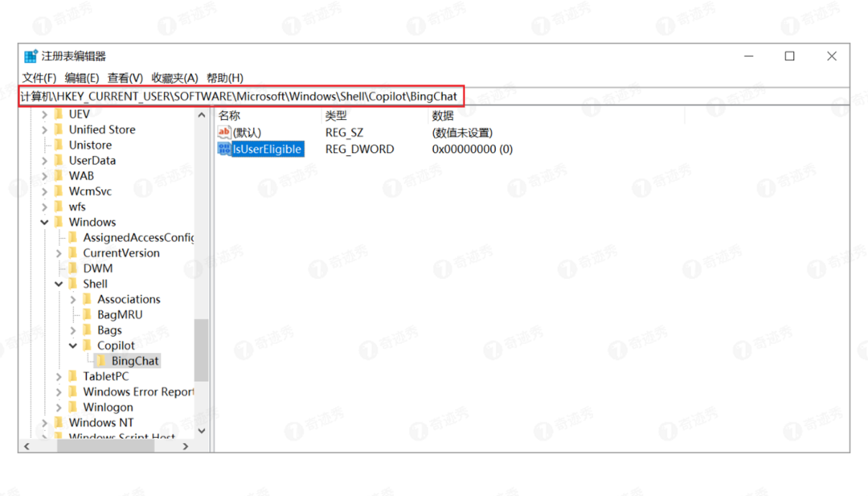Select the Bags folder icon
Image resolution: width=868 pixels, height=496 pixels.
point(88,330)
